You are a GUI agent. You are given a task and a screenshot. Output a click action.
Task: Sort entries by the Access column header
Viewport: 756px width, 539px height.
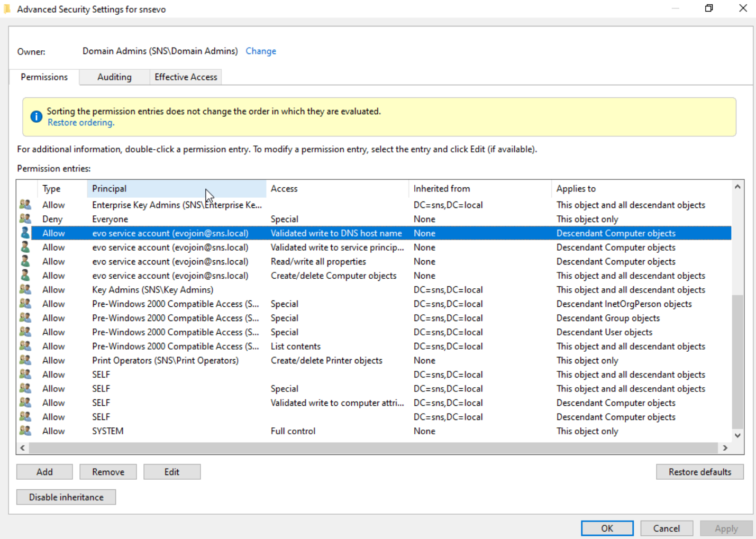pyautogui.click(x=337, y=188)
